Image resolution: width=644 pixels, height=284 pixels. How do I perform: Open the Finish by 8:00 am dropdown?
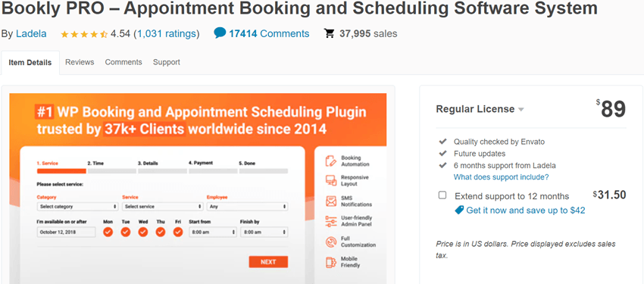(x=264, y=233)
